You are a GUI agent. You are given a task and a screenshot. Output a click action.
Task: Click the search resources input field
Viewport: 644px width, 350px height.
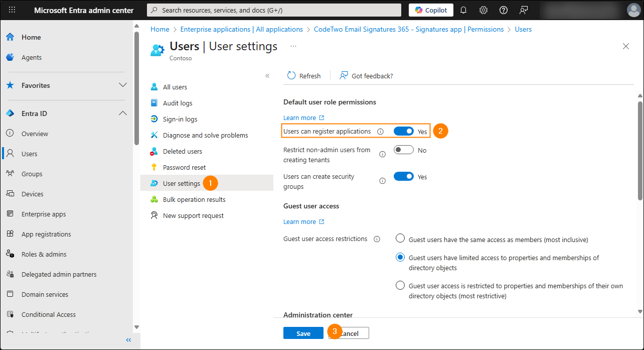[274, 10]
